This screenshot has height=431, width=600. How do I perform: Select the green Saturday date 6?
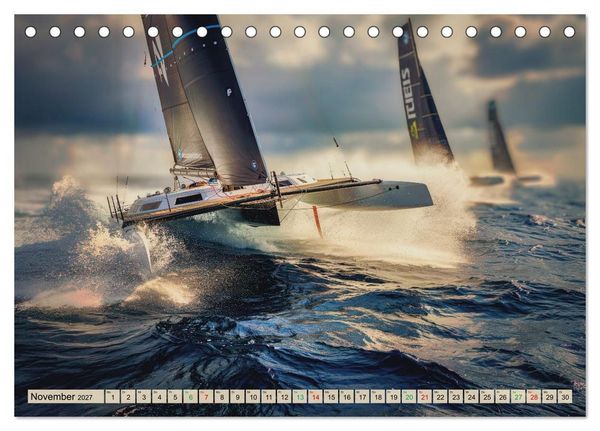[x=191, y=397]
